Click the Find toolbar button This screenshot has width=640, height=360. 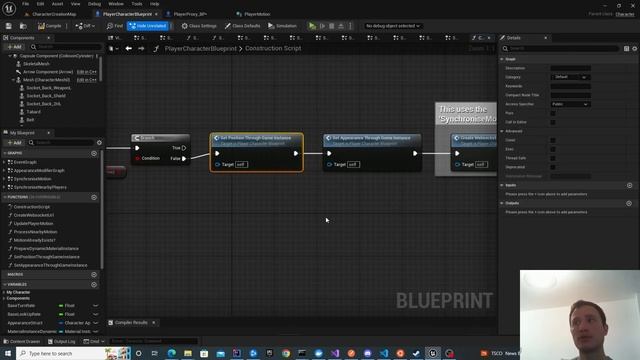[x=115, y=26]
